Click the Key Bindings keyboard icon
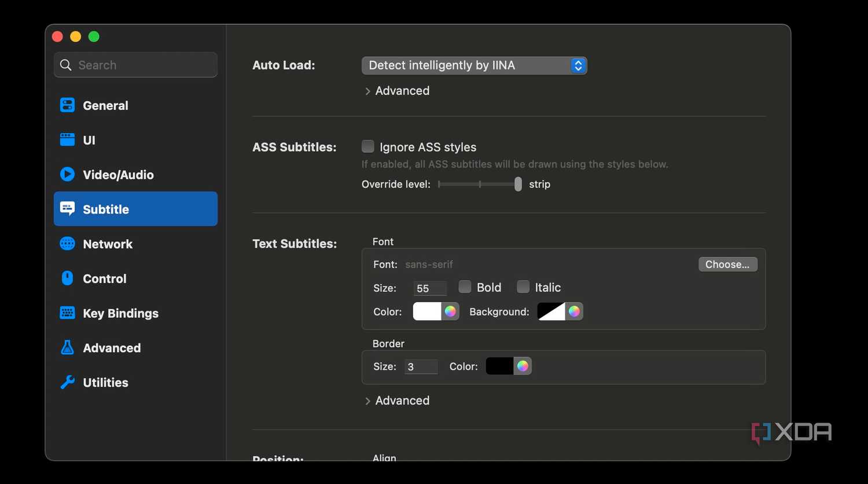The height and width of the screenshot is (484, 868). [x=67, y=313]
